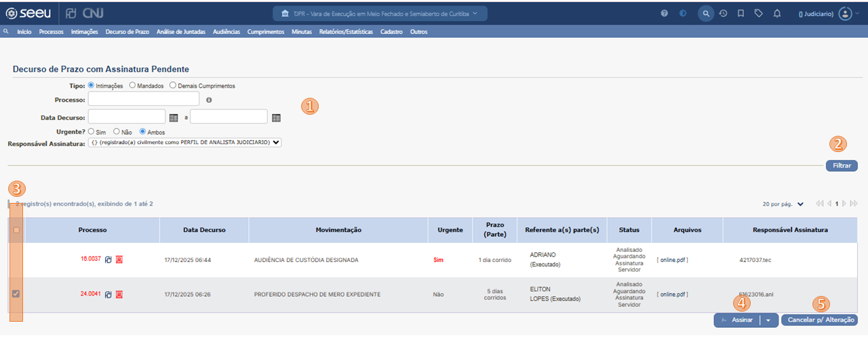Set Urgente to Sim
Screen dimensions: 868x338
[92, 132]
